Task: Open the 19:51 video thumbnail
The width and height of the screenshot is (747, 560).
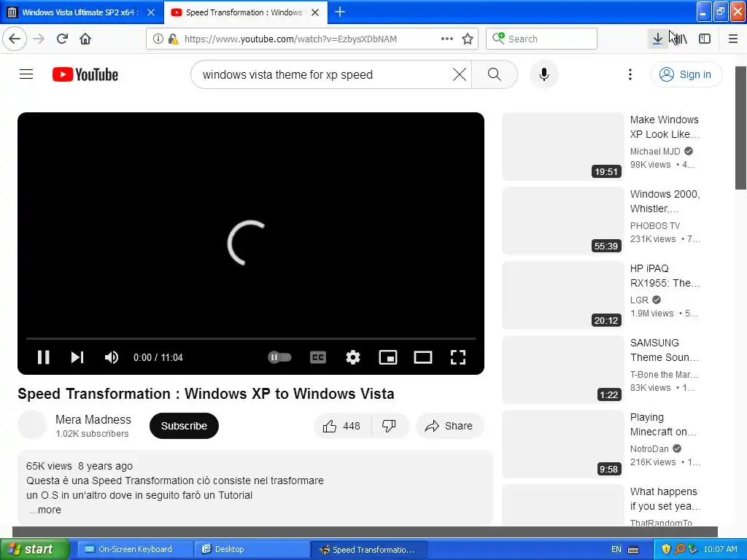Action: 562,147
